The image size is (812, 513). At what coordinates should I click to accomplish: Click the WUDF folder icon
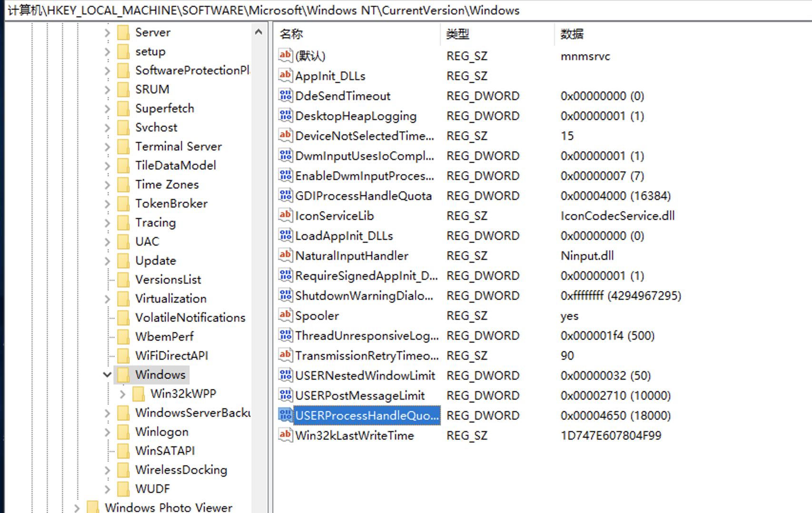pos(123,489)
